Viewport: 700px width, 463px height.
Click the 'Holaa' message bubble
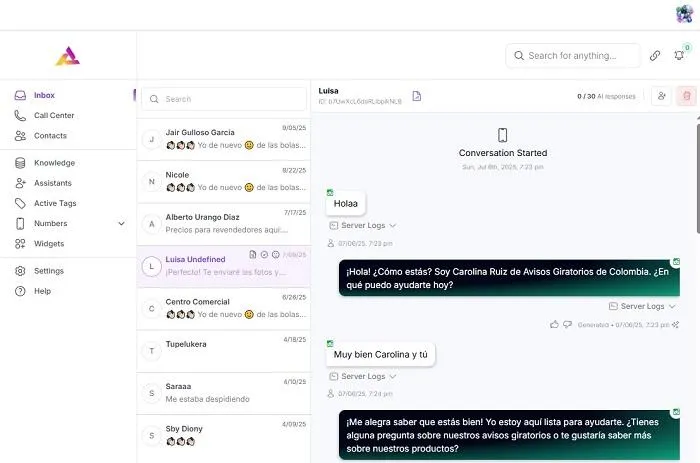click(346, 204)
